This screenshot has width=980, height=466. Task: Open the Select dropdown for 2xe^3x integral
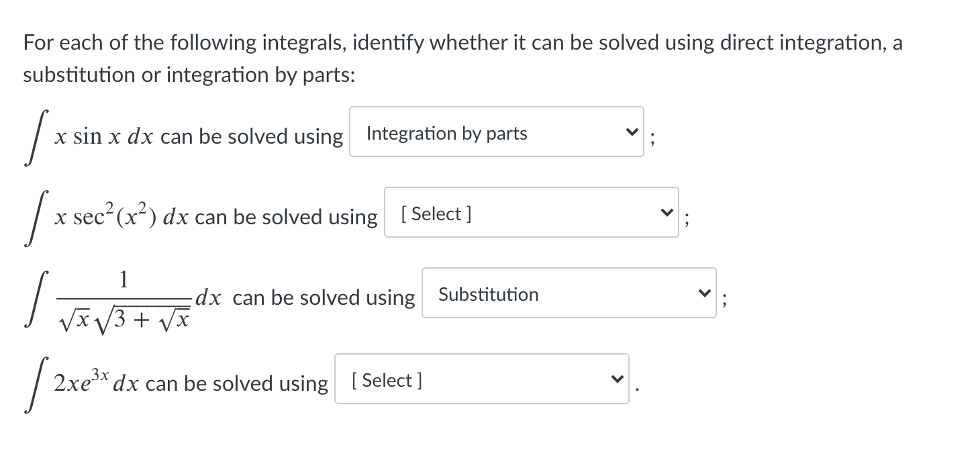point(482,379)
